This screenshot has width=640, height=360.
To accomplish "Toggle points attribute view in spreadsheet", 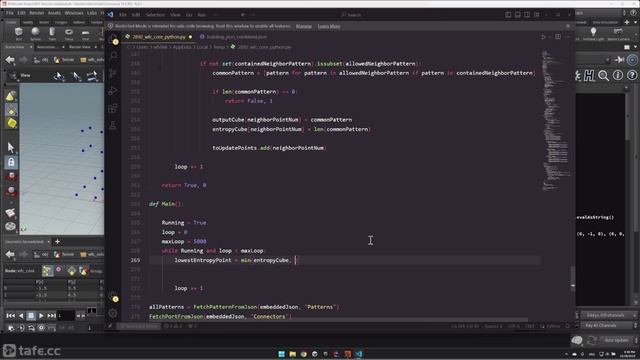I will tap(48, 271).
